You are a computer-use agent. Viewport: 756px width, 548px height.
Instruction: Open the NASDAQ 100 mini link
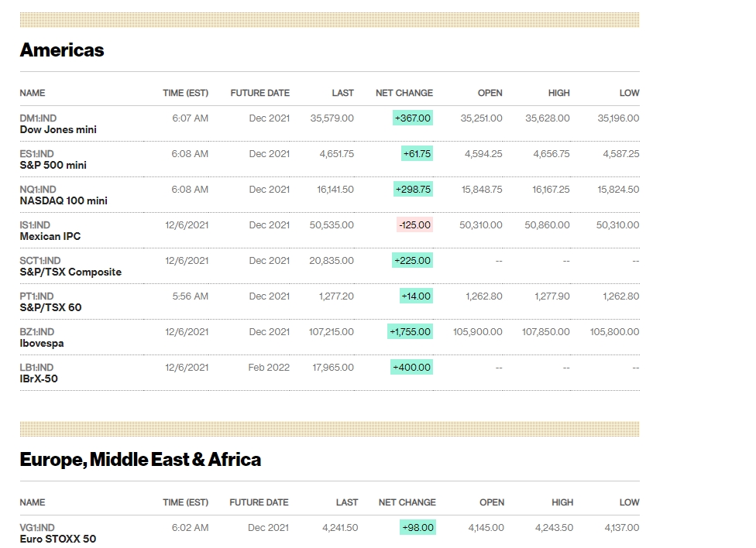(x=64, y=201)
